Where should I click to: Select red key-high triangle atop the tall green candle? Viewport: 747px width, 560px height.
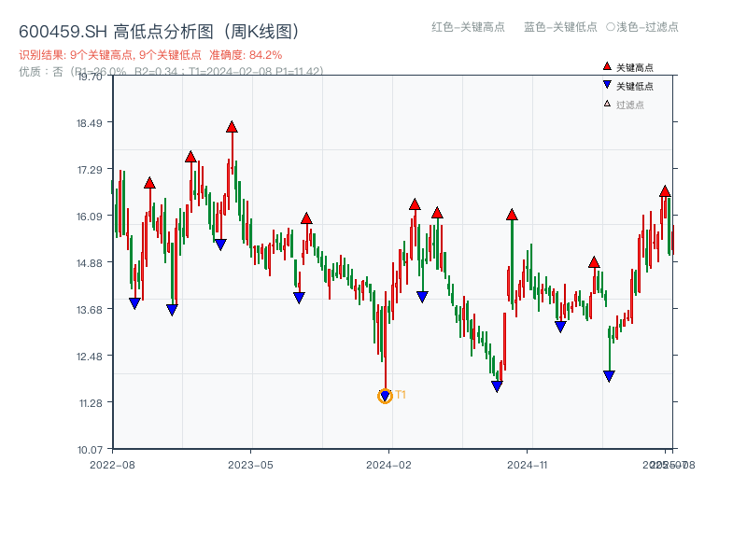tap(512, 215)
